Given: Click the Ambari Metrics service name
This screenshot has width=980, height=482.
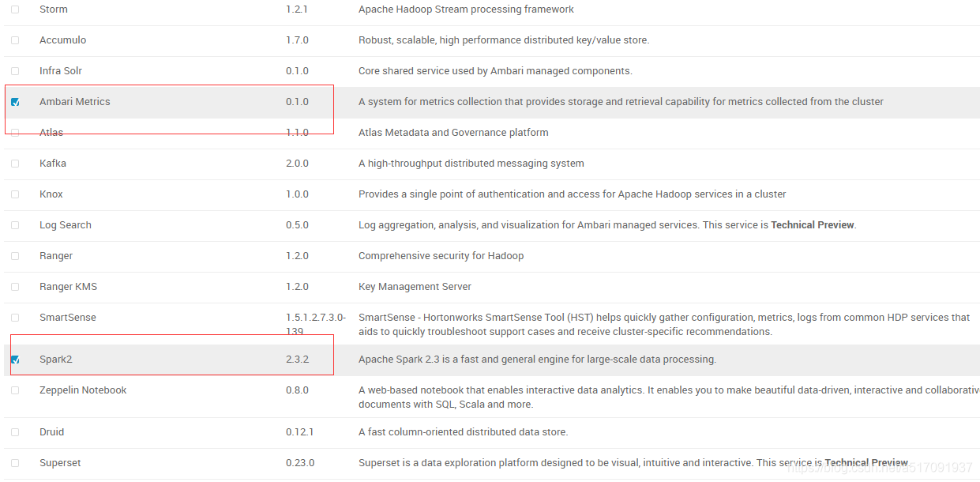Looking at the screenshot, I should tap(75, 102).
